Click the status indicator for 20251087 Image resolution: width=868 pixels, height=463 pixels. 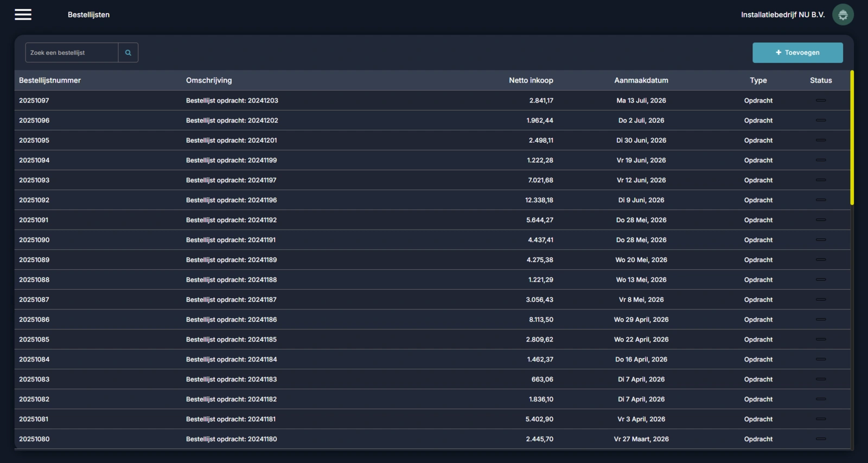point(821,300)
